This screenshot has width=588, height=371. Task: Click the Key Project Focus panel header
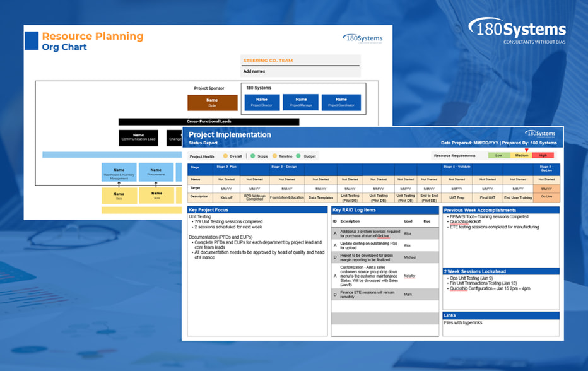(x=257, y=210)
